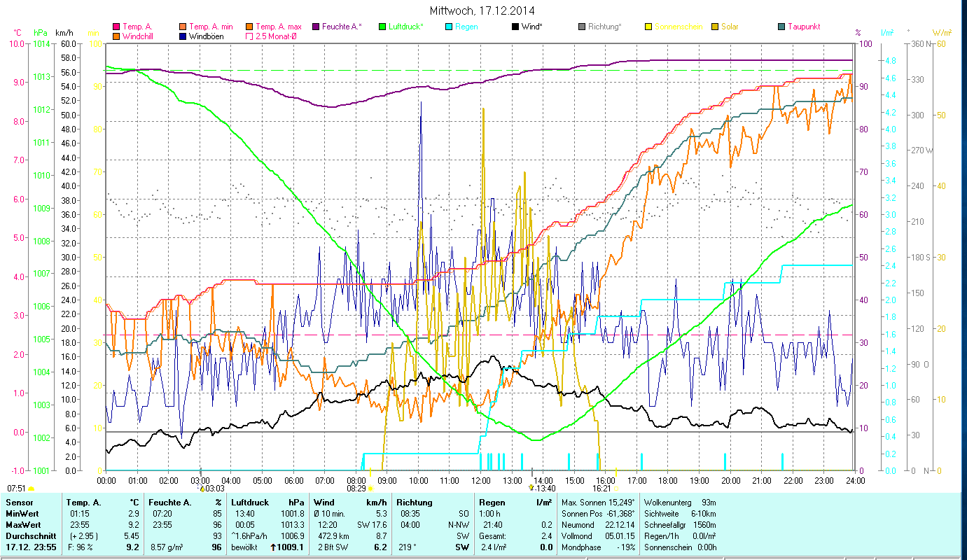Viewport: 967px width, 560px height.
Task: Click the 17.12. 23:55 timestamp
Action: point(31,547)
